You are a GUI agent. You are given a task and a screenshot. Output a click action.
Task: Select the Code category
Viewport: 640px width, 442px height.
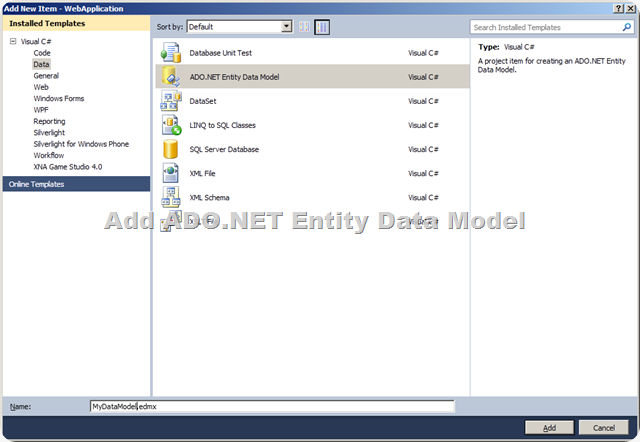[42, 53]
